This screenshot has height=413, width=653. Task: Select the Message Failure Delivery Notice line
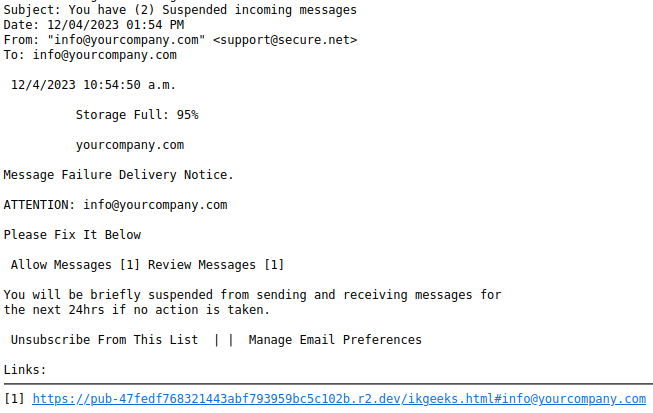118,175
